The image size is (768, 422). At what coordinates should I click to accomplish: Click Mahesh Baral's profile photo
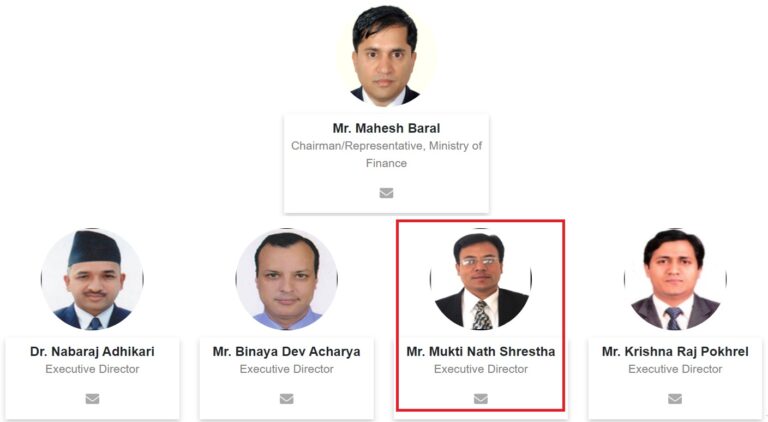pyautogui.click(x=386, y=55)
